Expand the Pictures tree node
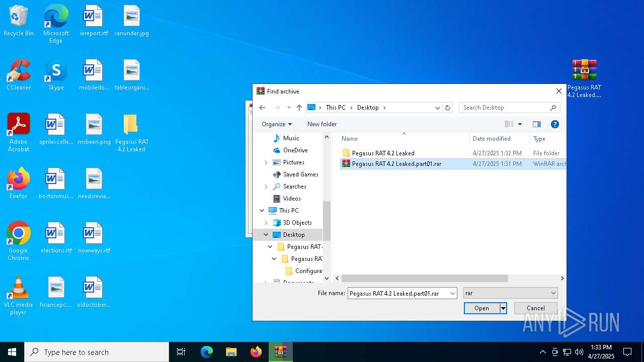This screenshot has height=362, width=644. click(x=266, y=162)
